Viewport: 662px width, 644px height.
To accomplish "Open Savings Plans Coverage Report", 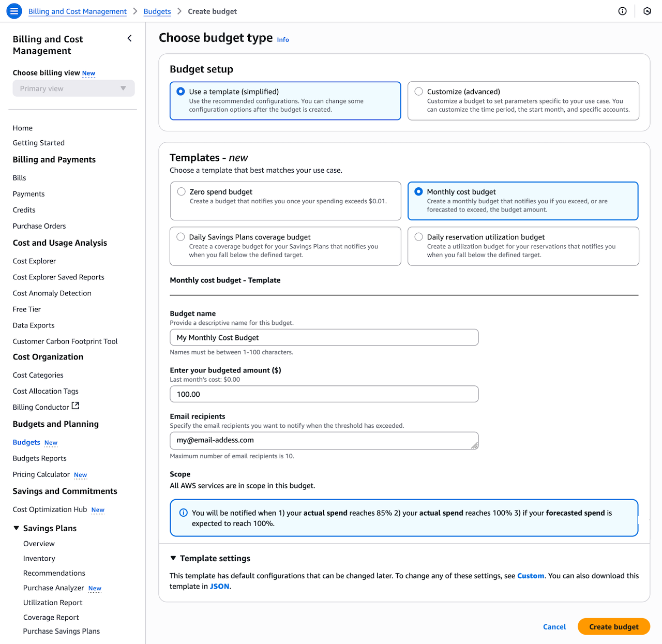I will (51, 618).
